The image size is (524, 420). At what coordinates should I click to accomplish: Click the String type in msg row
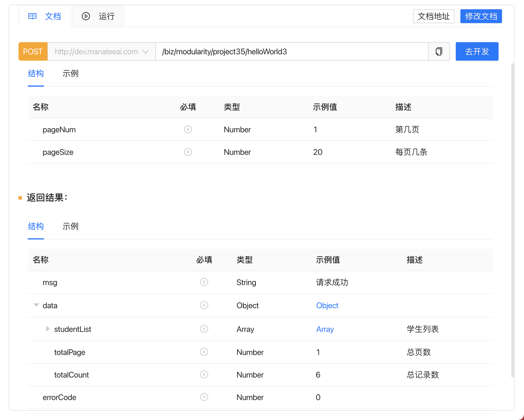(x=246, y=283)
